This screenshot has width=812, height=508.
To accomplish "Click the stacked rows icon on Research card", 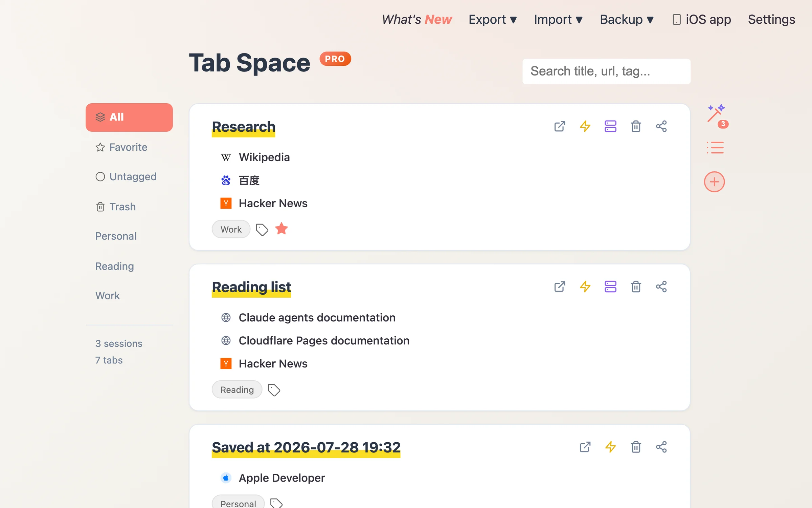I will coord(610,126).
